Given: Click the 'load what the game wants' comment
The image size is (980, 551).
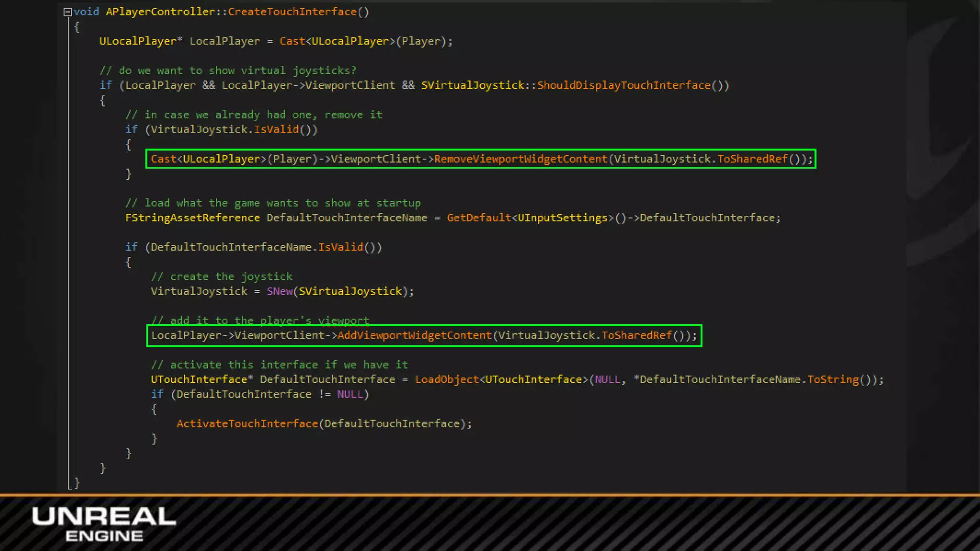Looking at the screenshot, I should pyautogui.click(x=273, y=203).
